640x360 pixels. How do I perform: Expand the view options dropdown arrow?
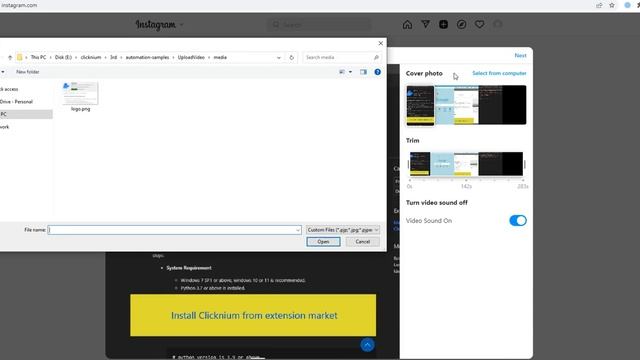pos(350,72)
